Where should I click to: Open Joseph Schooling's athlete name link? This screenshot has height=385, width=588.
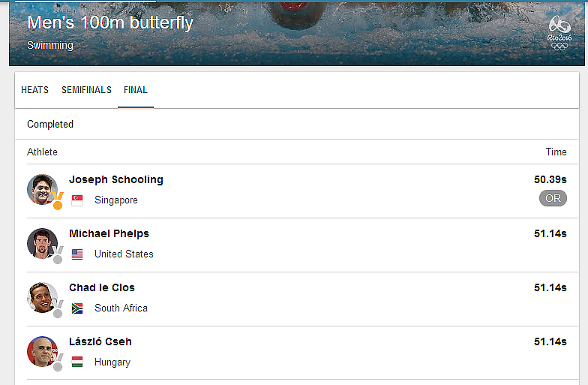coord(116,179)
